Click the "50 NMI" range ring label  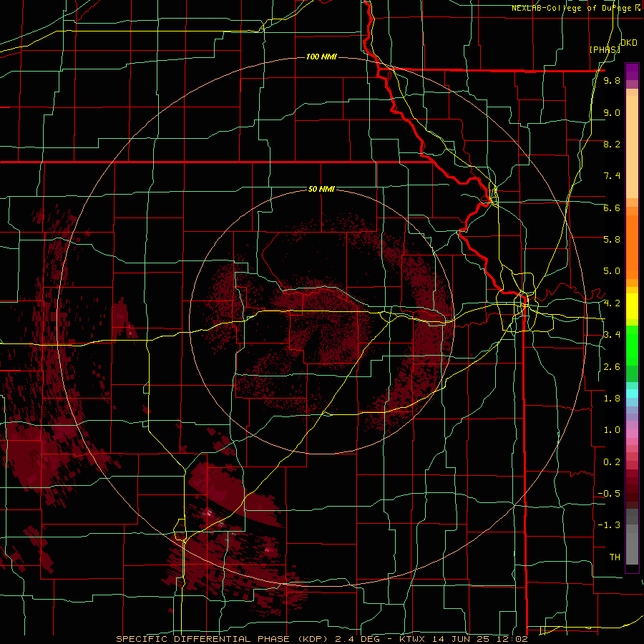click(x=321, y=189)
